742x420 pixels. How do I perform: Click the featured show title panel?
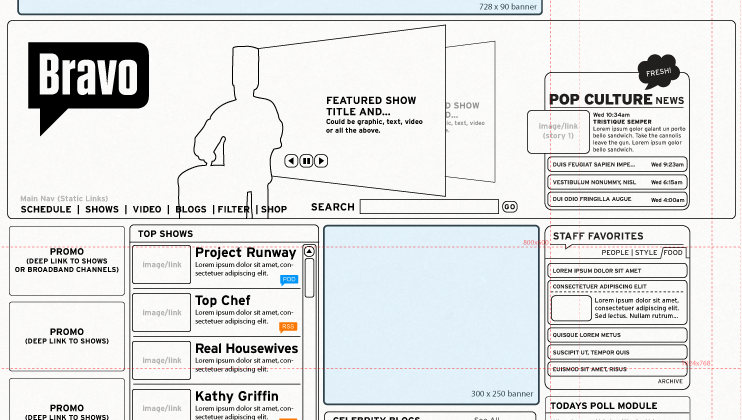click(x=360, y=111)
